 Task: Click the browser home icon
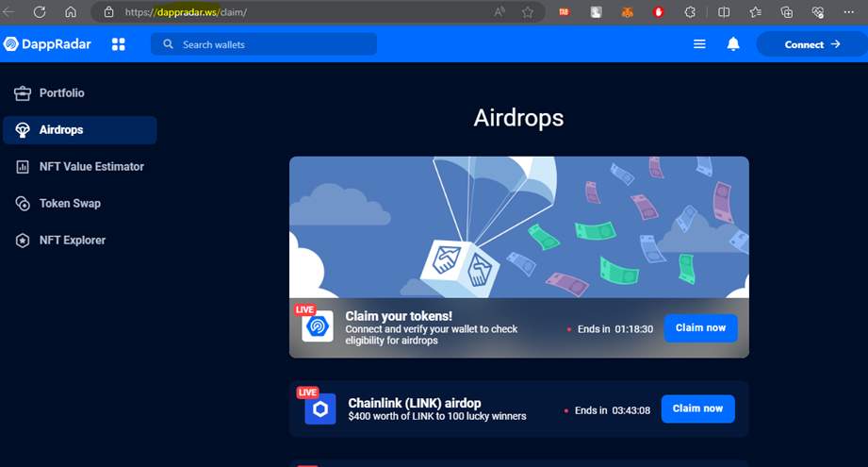click(71, 12)
